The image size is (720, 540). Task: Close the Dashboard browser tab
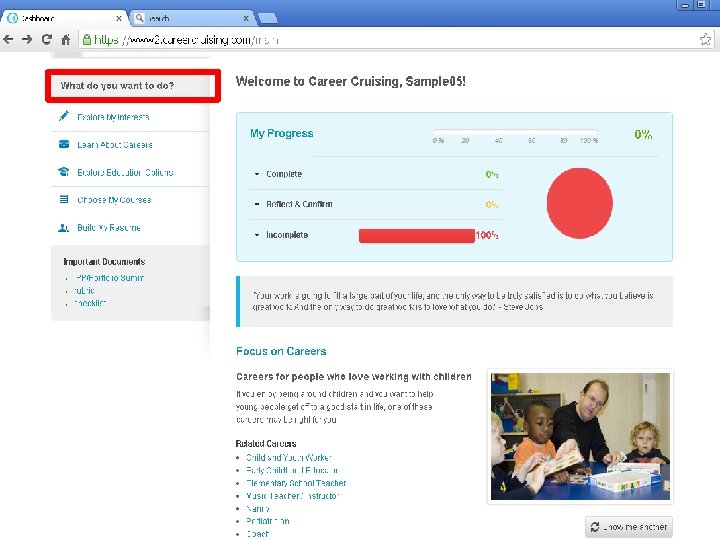tap(119, 18)
